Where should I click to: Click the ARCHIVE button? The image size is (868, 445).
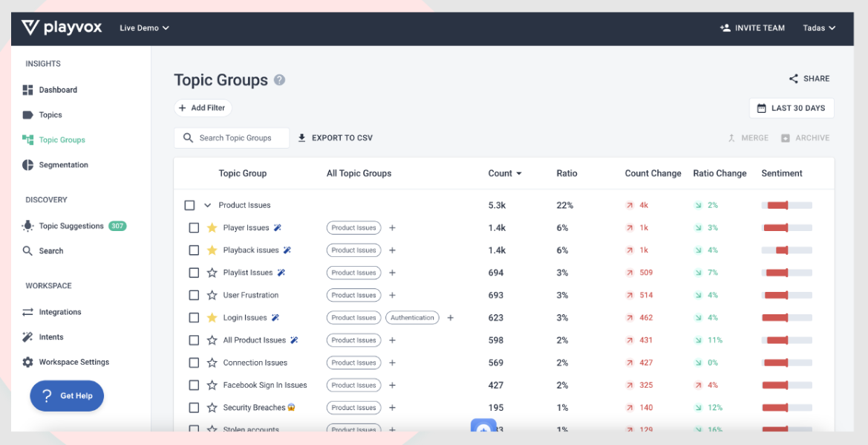coord(806,138)
